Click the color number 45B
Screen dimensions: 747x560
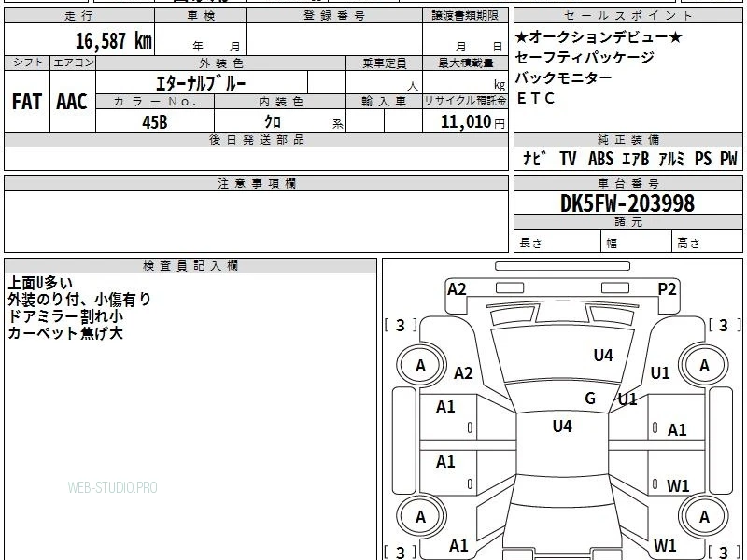(155, 122)
